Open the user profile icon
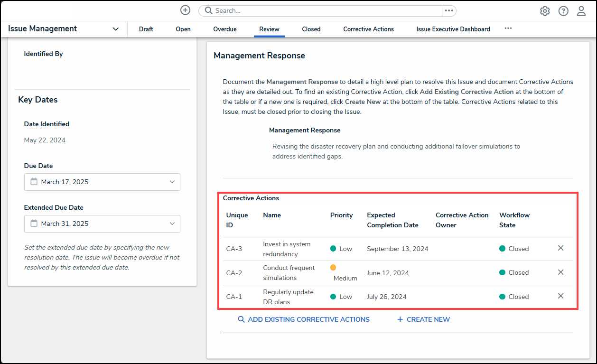The height and width of the screenshot is (364, 597). click(581, 11)
